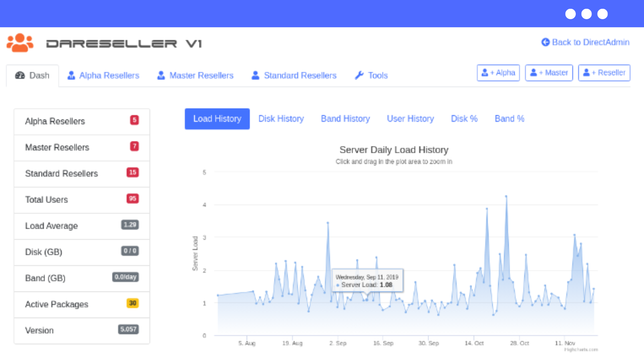
Task: Click the Master Resellers sidebar row
Action: tap(82, 148)
